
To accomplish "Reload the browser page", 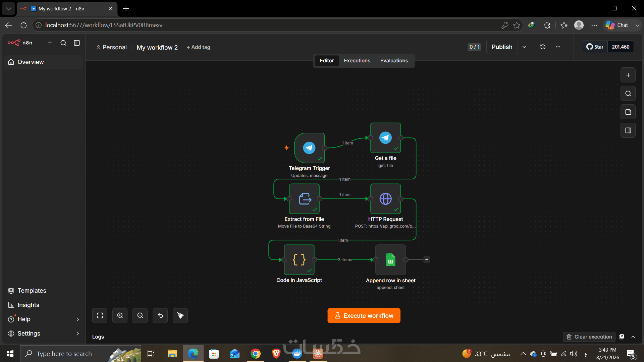I will click(x=23, y=25).
